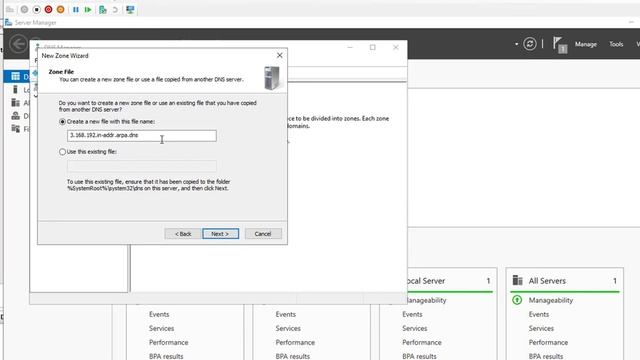The image size is (640, 360).
Task: Minimize the DNS Manager window
Action: [350, 47]
